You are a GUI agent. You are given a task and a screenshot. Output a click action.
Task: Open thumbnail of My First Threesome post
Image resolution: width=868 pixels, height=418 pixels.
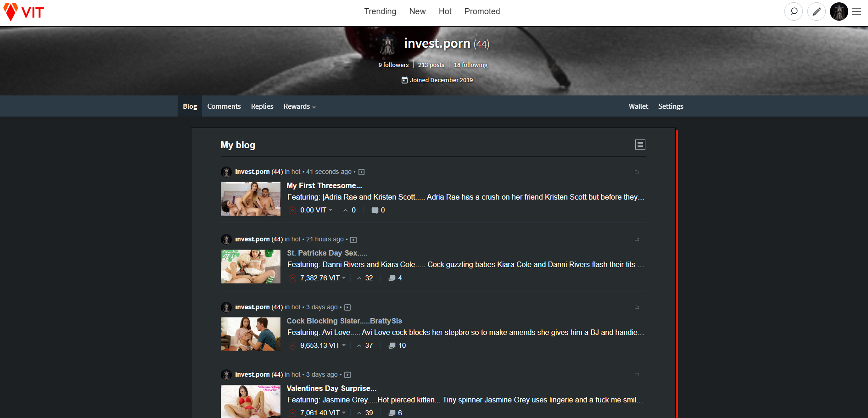[x=251, y=199]
